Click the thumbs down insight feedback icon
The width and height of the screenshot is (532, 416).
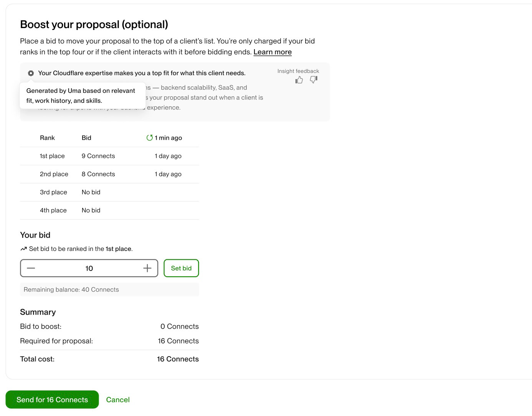pos(314,80)
